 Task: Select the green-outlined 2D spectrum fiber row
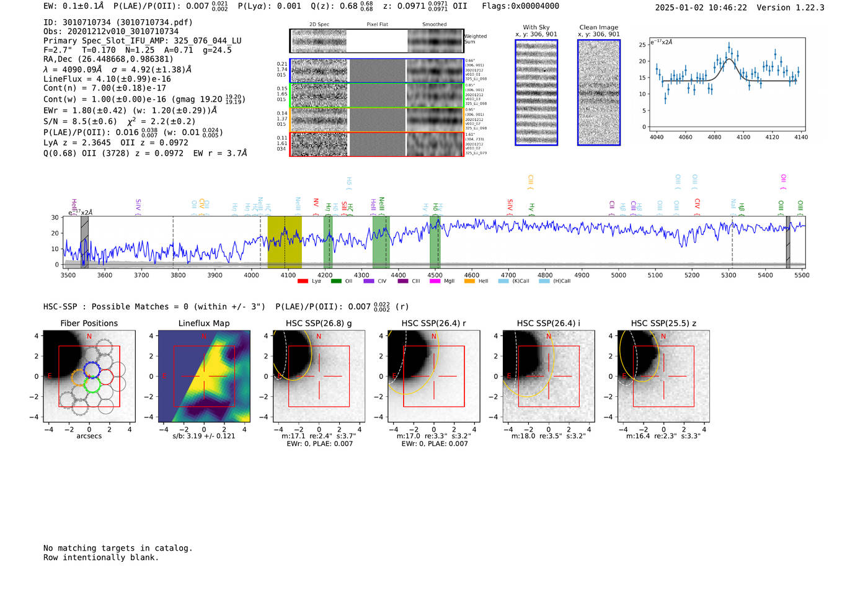click(x=377, y=96)
